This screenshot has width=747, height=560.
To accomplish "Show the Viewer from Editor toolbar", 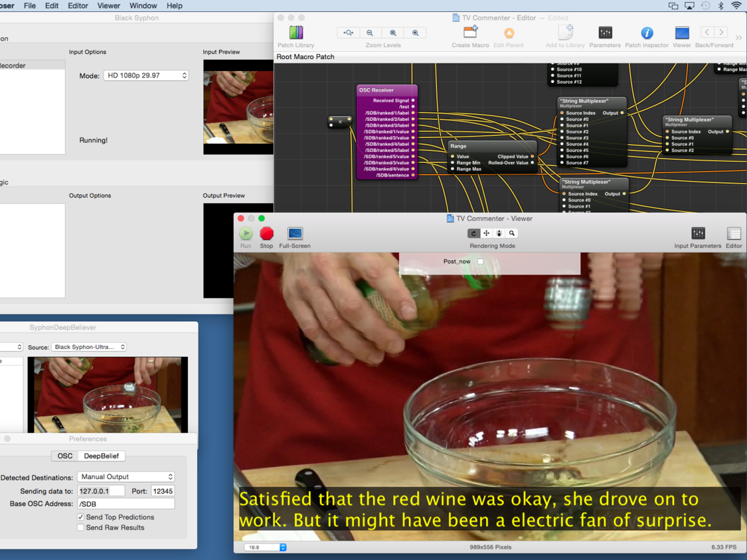I will click(682, 33).
